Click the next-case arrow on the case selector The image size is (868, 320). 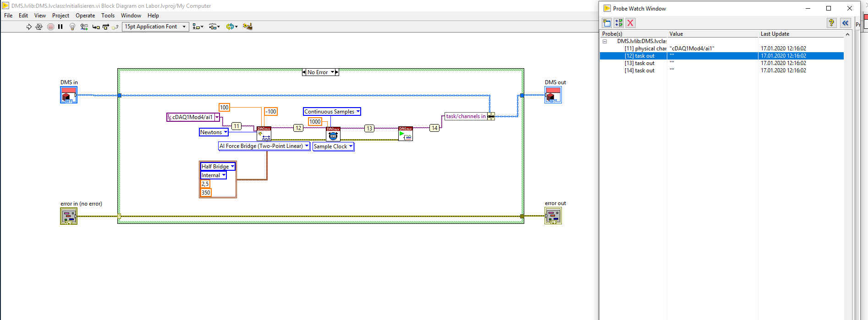[337, 72]
